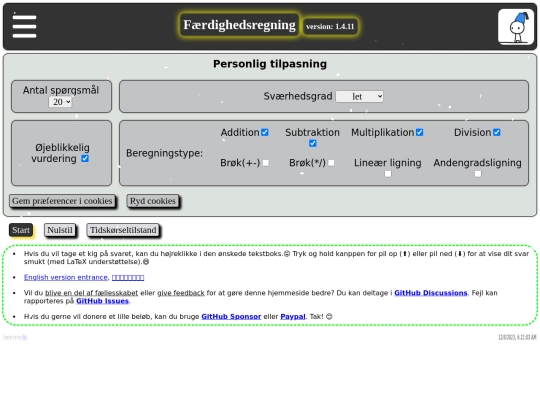Uncheck the Multiplikation checkbox
Viewport: 540px width, 405px height.
pos(419,132)
